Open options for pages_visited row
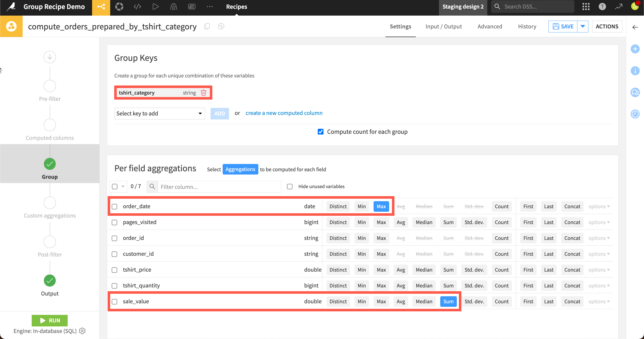The width and height of the screenshot is (644, 339). [599, 222]
